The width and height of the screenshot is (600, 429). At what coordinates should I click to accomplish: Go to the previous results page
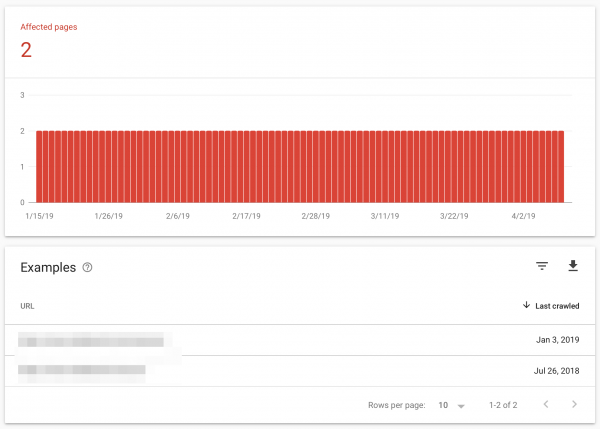[545, 405]
